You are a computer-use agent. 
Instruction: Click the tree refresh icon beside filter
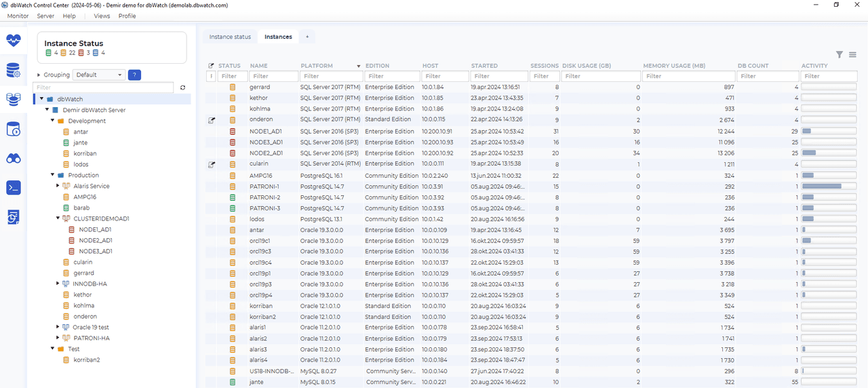point(182,88)
